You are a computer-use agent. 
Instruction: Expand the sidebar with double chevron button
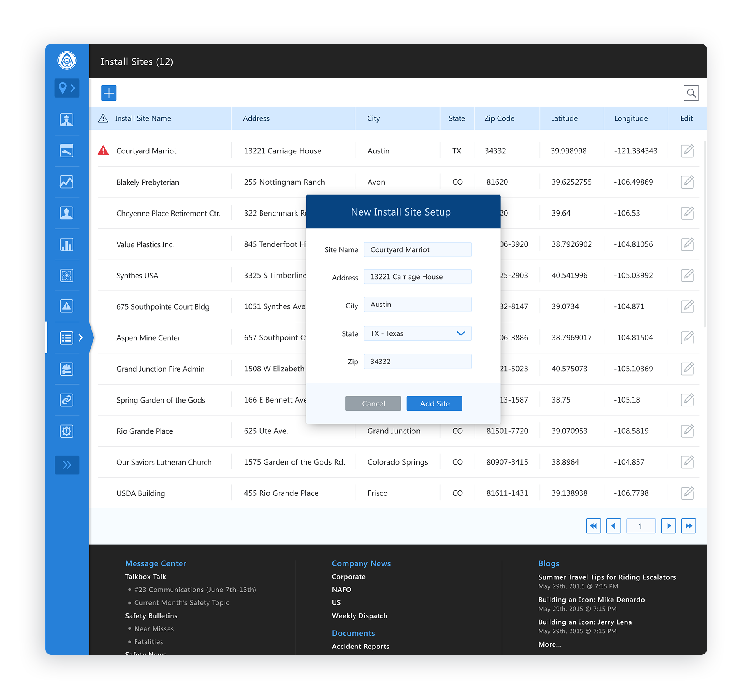coord(67,465)
